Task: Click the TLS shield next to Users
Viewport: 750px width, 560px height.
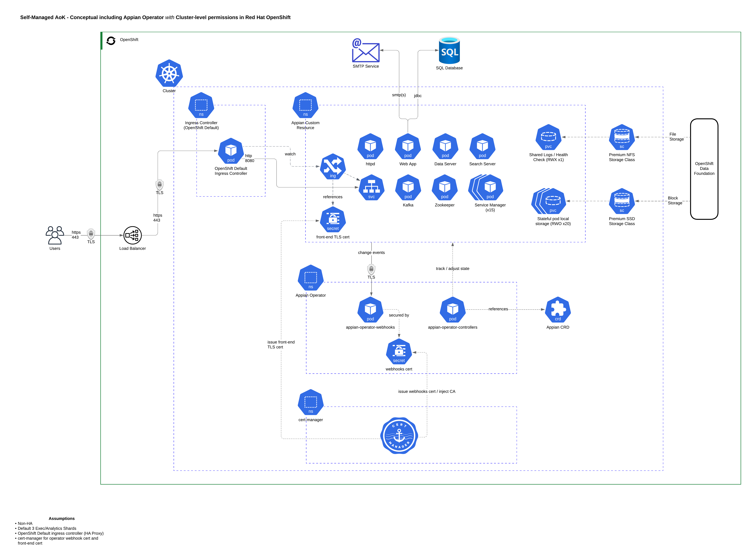Action: (91, 234)
